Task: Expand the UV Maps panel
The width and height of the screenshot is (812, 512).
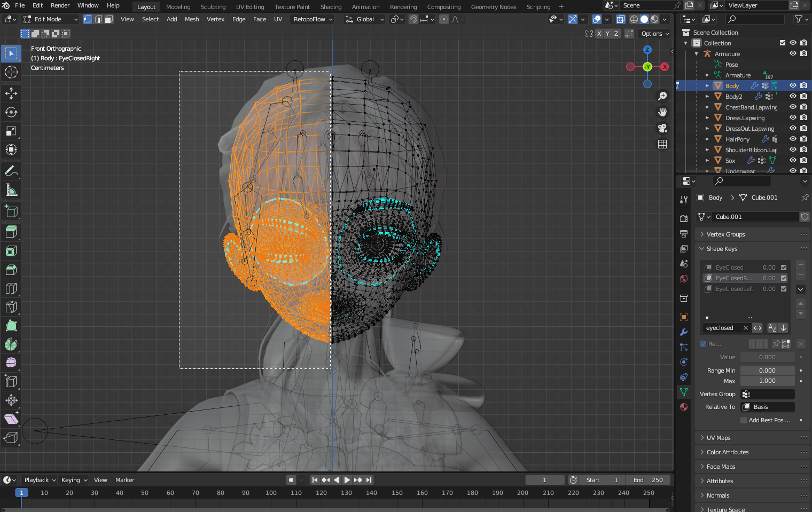Action: pyautogui.click(x=718, y=438)
